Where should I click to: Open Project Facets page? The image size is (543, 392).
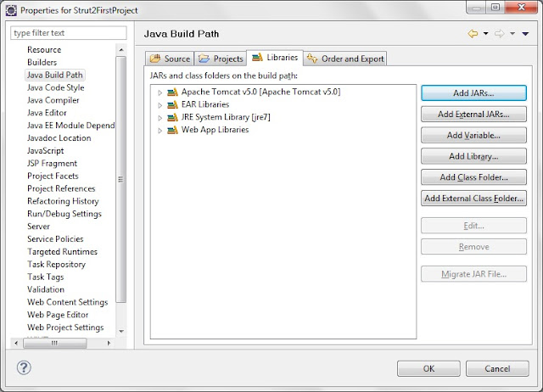click(x=53, y=176)
